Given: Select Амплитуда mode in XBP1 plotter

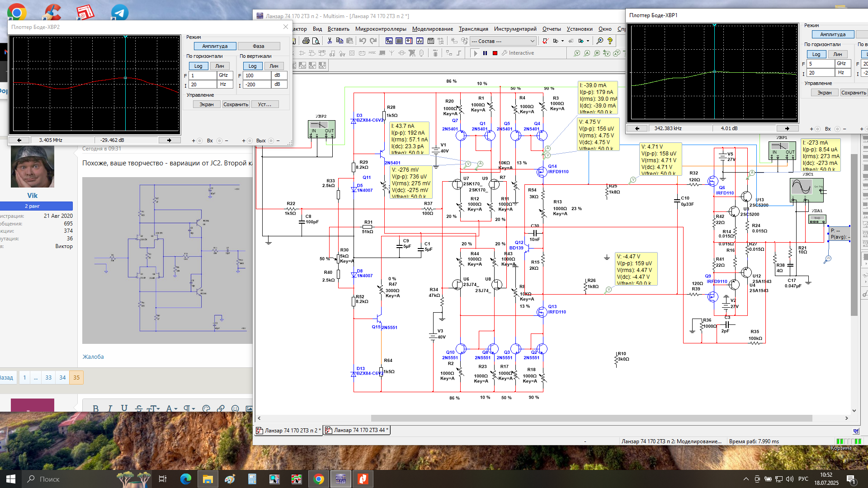Looking at the screenshot, I should (833, 34).
